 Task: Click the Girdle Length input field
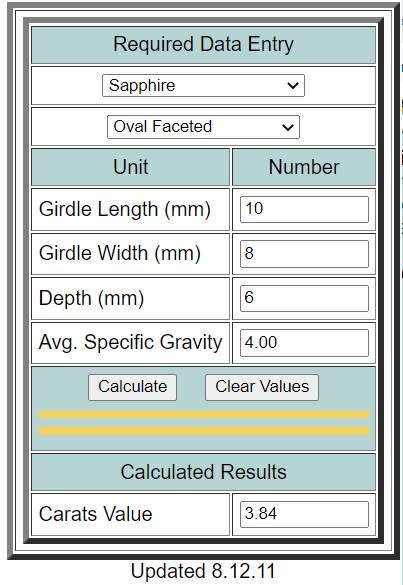(304, 209)
